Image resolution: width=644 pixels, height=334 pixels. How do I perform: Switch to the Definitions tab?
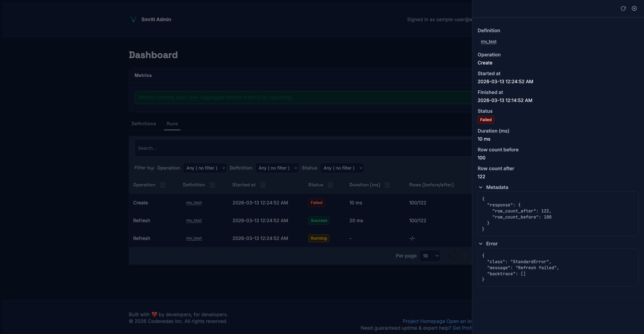point(144,124)
